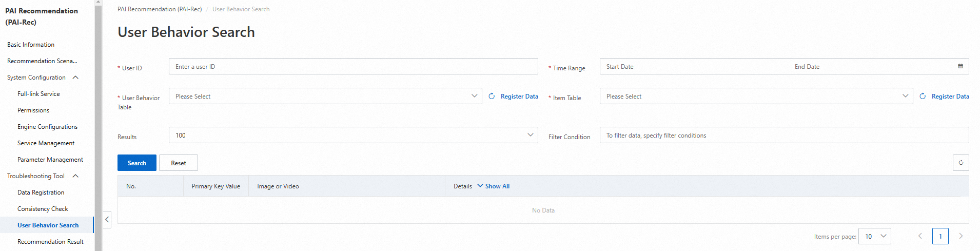Open the User Behavior Table dropdown
Viewport: 980px width, 251px height.
pyautogui.click(x=325, y=96)
